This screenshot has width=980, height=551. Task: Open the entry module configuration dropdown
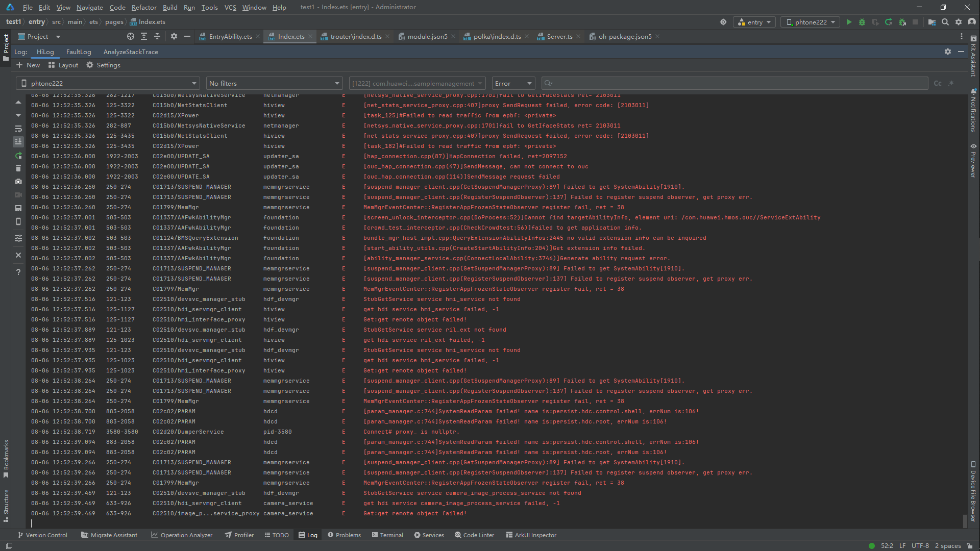click(x=755, y=22)
